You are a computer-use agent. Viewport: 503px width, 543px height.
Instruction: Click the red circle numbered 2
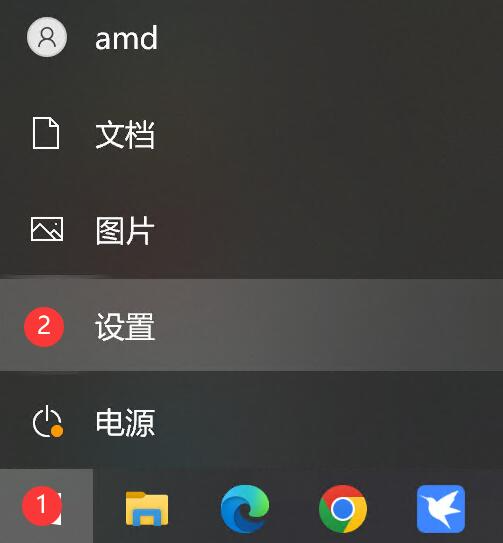pos(44,327)
